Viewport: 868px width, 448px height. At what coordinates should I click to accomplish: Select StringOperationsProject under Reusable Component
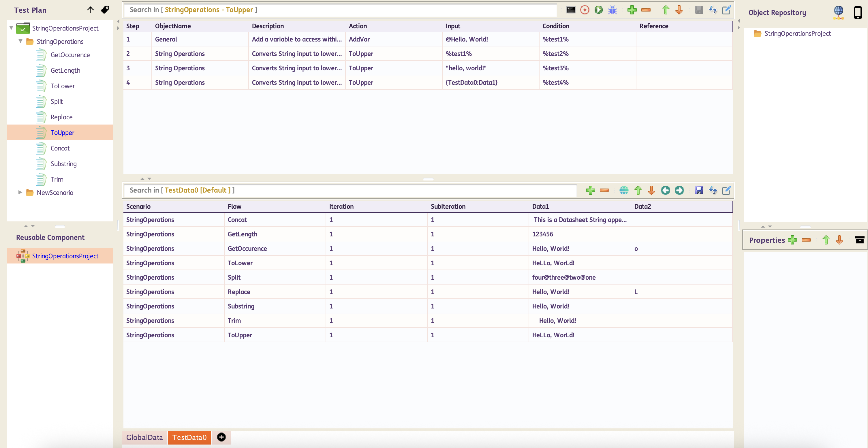pyautogui.click(x=65, y=256)
